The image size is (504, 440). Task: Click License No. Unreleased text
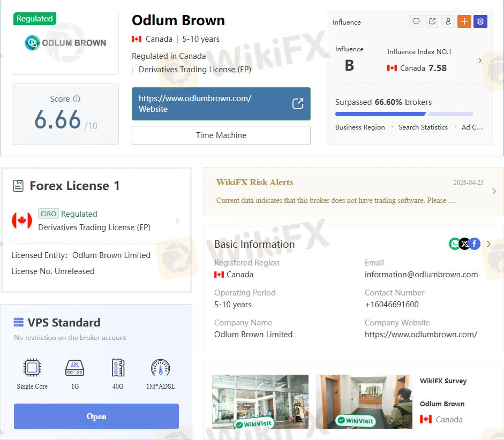[x=53, y=271]
